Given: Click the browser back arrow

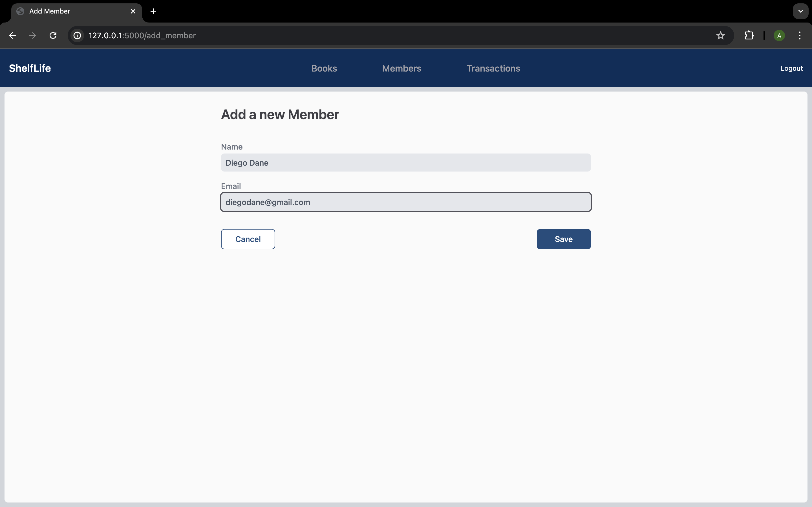Looking at the screenshot, I should tap(12, 35).
